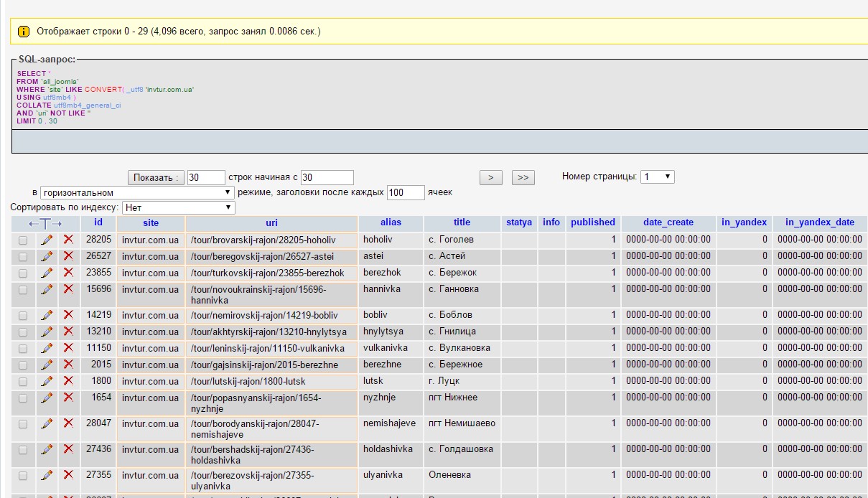Edit the holdashivka row 27436
This screenshot has width=868, height=498.
[47, 449]
